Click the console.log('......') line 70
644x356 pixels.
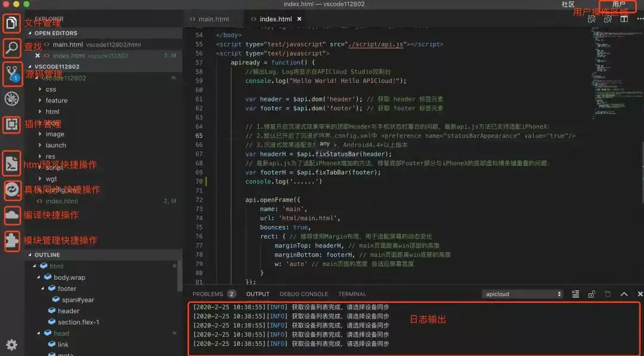284,181
